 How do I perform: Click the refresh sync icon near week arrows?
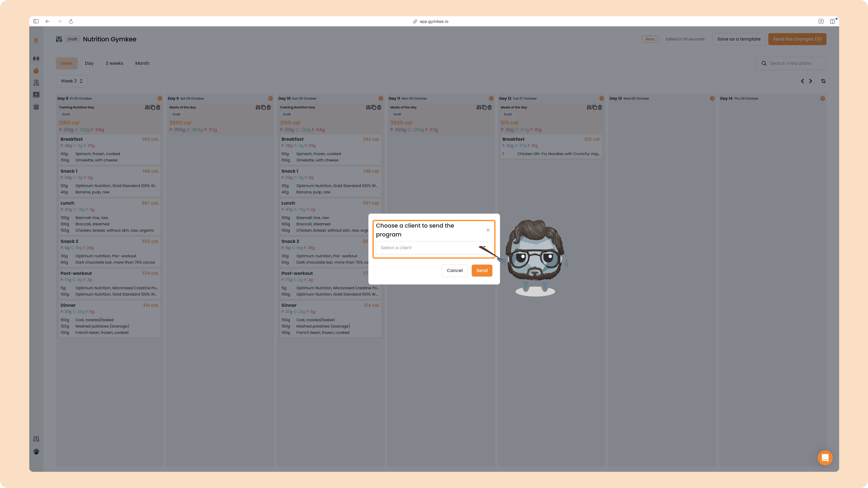(x=823, y=81)
